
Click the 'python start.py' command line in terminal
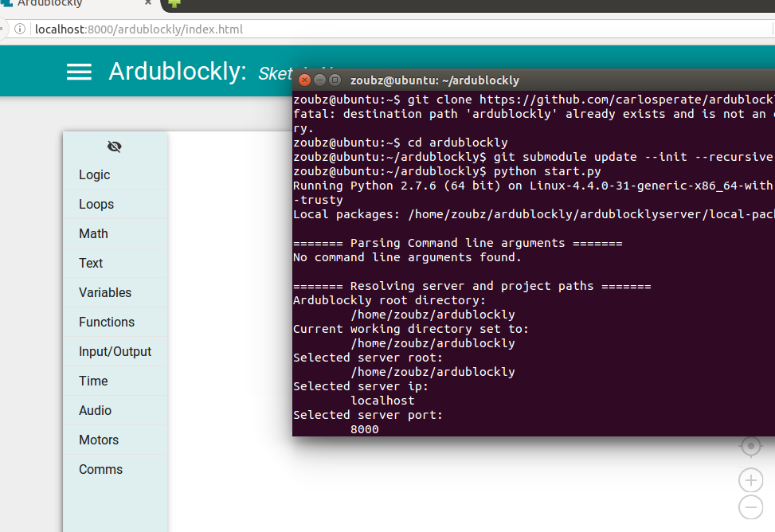447,171
